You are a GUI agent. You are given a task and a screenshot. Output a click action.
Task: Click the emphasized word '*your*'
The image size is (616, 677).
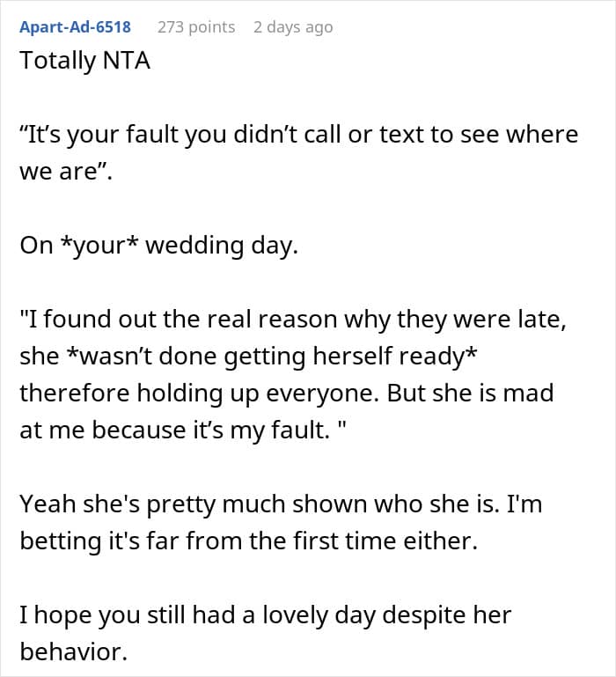[x=99, y=247]
